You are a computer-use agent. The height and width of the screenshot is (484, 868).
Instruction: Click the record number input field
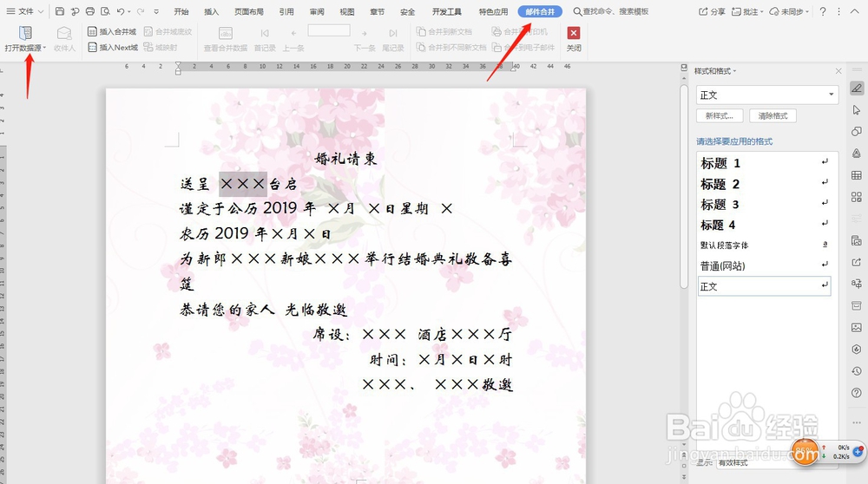pyautogui.click(x=329, y=30)
